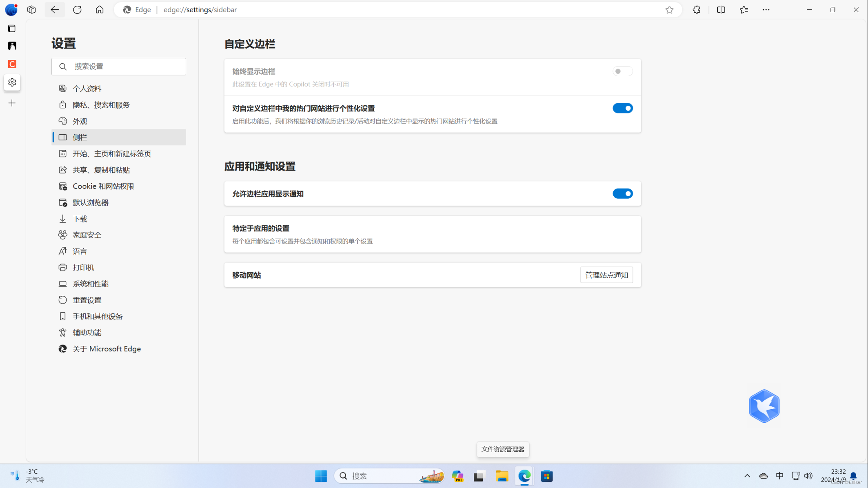This screenshot has width=868, height=488.
Task: Click the Edge browser icon in taskbar
Action: (x=525, y=476)
